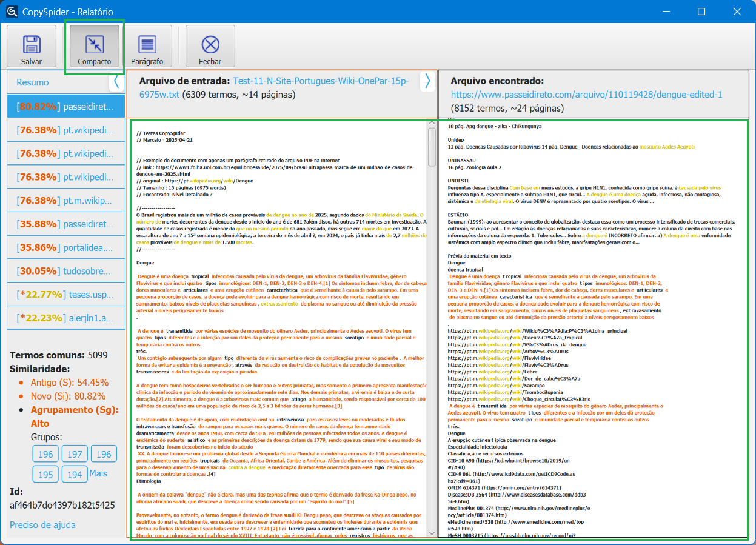This screenshot has width=756, height=545.
Task: Click group button 197
Action: (x=75, y=454)
